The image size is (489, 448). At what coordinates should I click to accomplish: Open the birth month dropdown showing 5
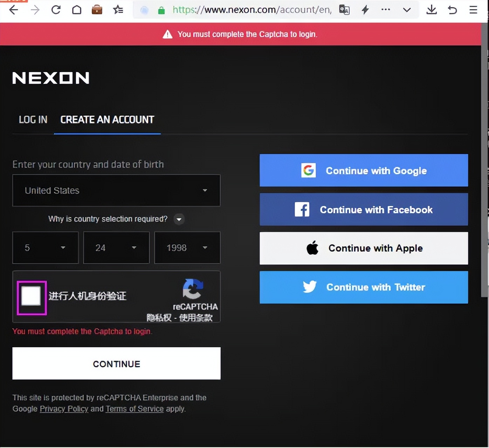[x=46, y=248]
